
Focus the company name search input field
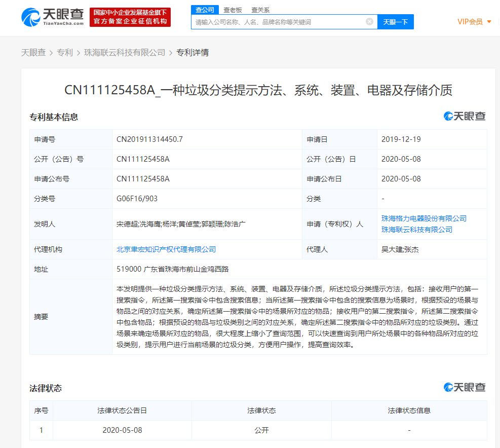pos(279,22)
